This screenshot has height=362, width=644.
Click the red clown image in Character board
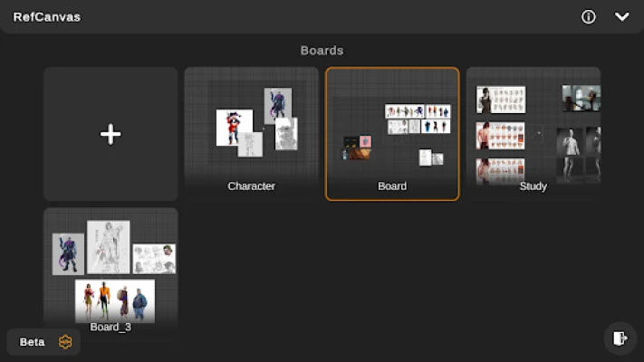point(234,128)
